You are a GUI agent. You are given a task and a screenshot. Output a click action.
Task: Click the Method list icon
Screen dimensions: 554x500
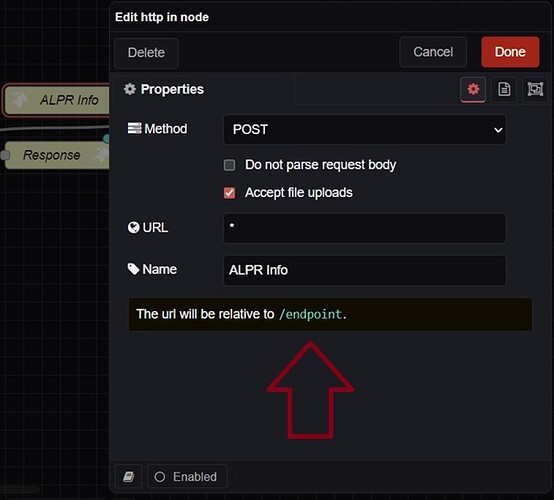tap(134, 128)
